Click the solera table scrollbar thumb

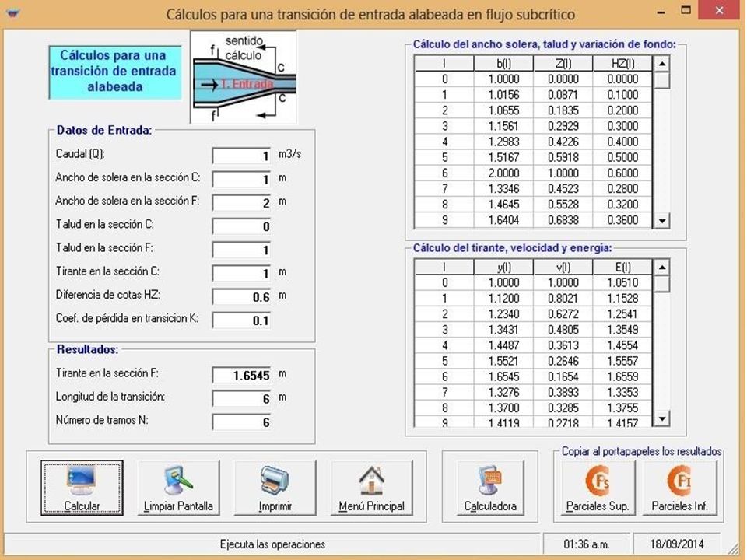662,80
